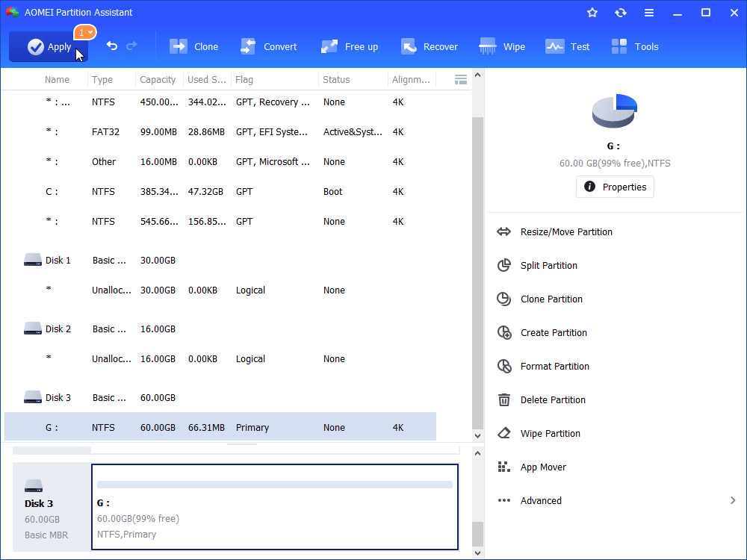Click the Undo arrow icon
The height and width of the screenshot is (560, 747).
click(x=111, y=46)
